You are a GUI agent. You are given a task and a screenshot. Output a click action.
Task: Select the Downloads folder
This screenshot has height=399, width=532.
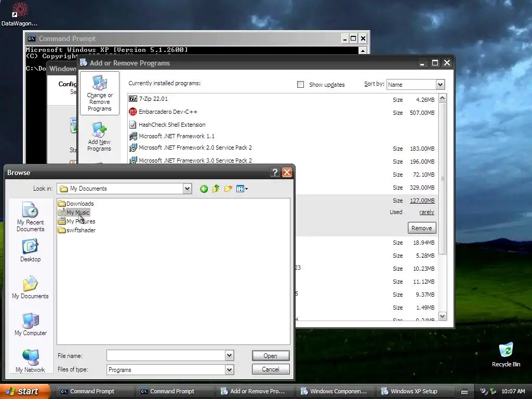tap(76, 204)
